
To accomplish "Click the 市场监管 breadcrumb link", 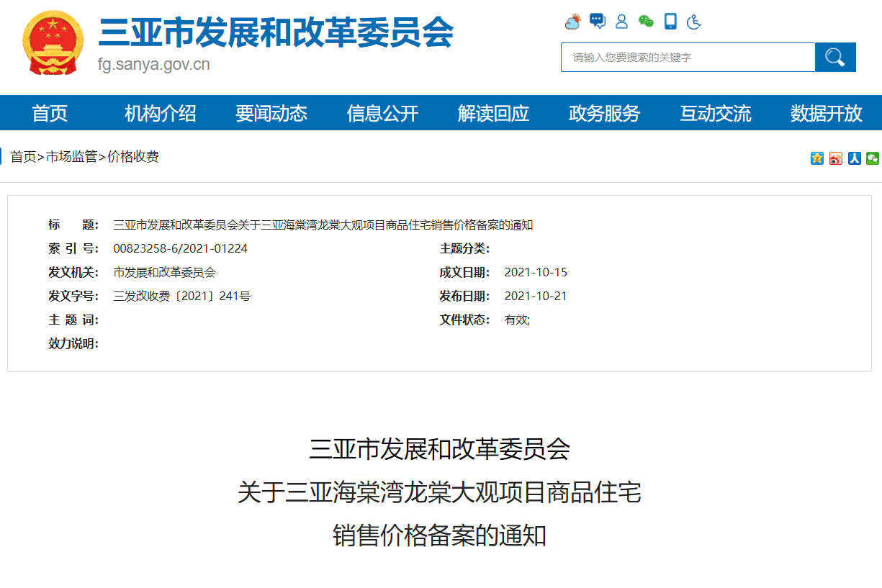I will coord(71,157).
